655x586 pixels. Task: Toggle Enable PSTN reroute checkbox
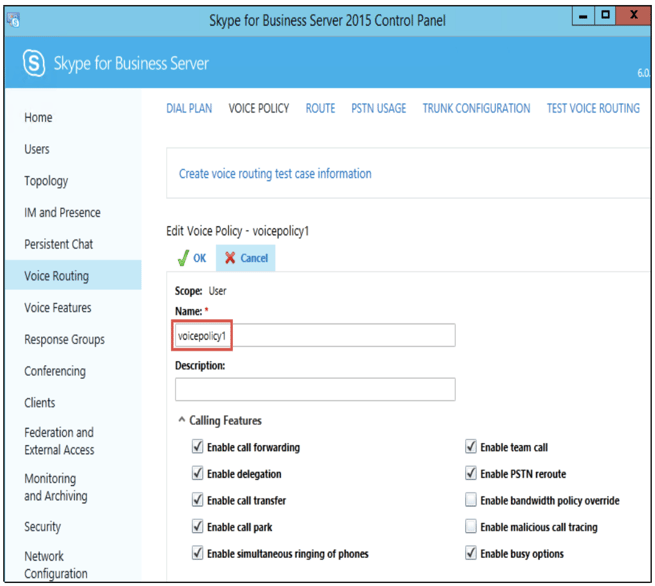tap(471, 473)
